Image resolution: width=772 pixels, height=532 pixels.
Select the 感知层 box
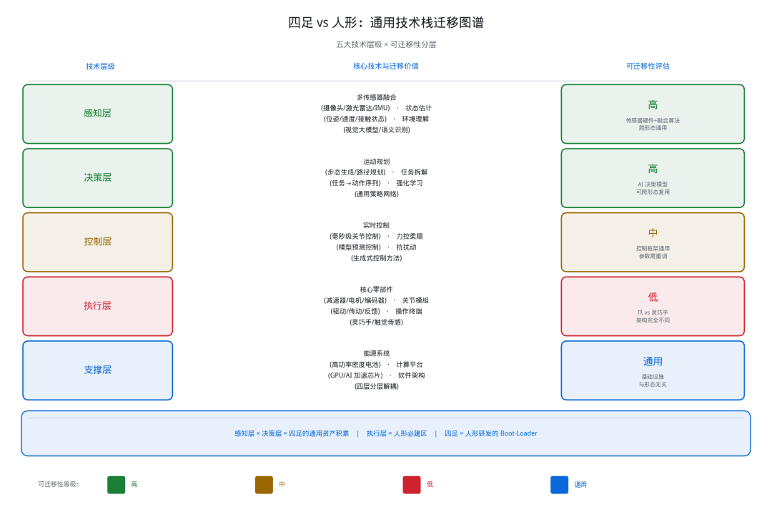[x=97, y=114]
